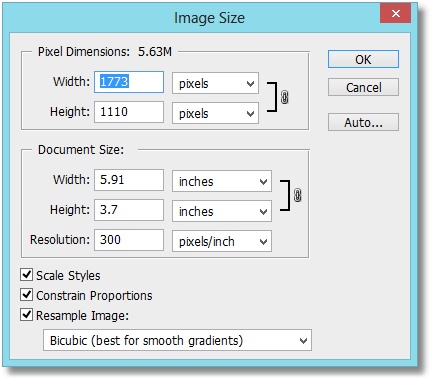
Task: Open the pixel height units dropdown
Action: point(215,113)
